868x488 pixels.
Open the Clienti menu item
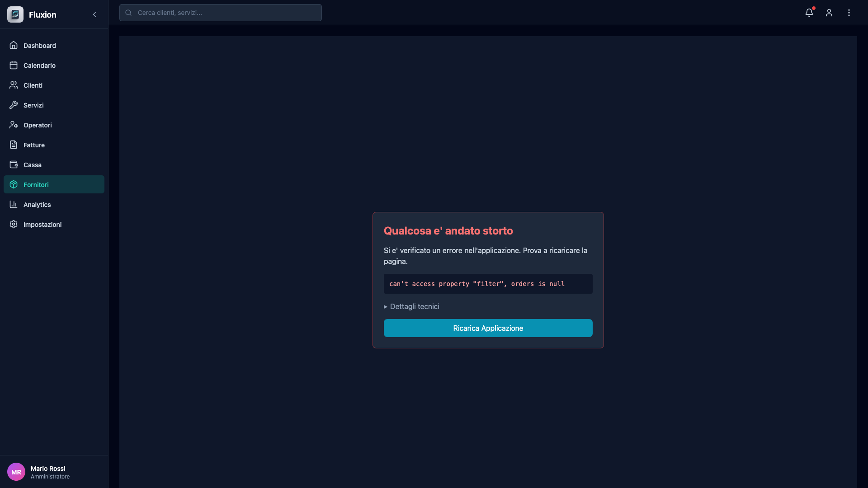pos(33,85)
